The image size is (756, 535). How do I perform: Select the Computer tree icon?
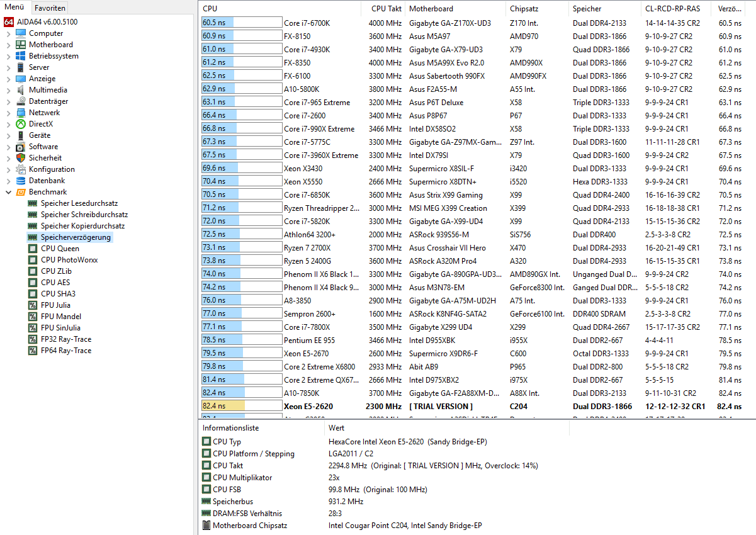pyautogui.click(x=21, y=33)
